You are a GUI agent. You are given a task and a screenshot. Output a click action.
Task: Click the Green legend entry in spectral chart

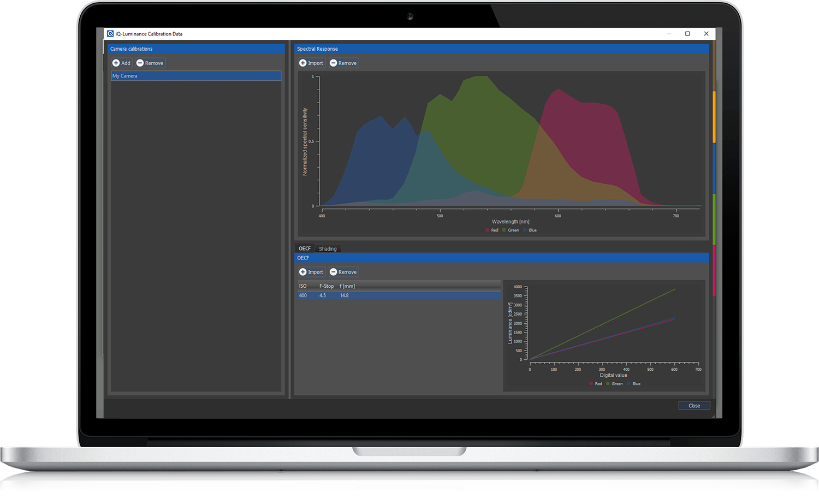click(511, 230)
